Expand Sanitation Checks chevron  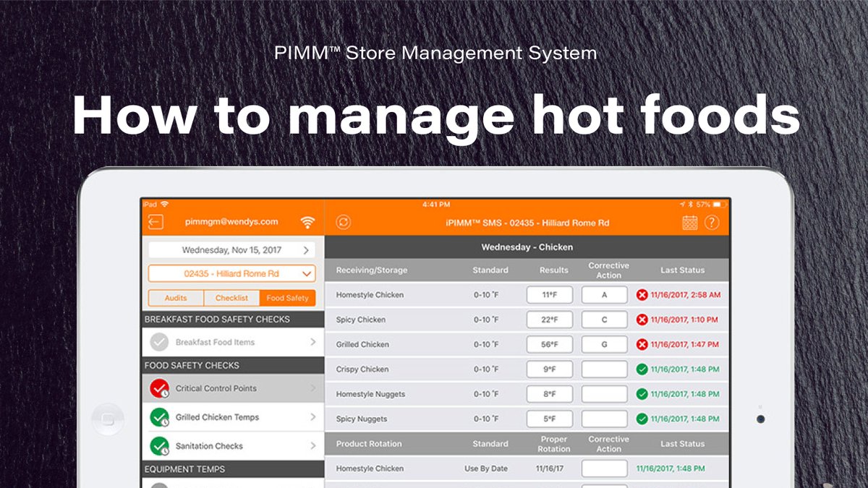pyautogui.click(x=313, y=446)
